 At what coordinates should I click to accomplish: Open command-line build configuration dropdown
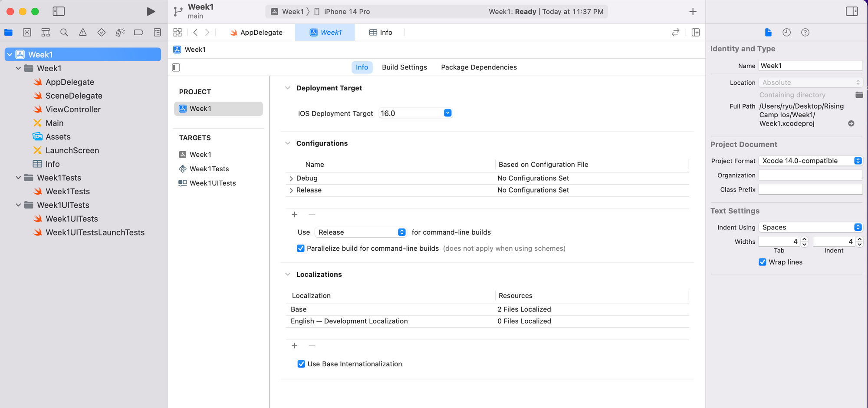tap(360, 232)
